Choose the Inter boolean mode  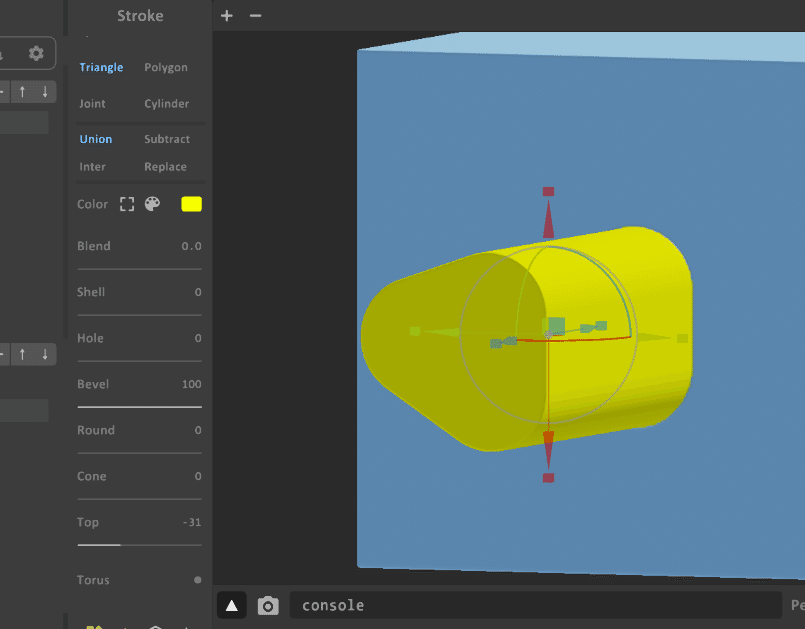[92, 167]
